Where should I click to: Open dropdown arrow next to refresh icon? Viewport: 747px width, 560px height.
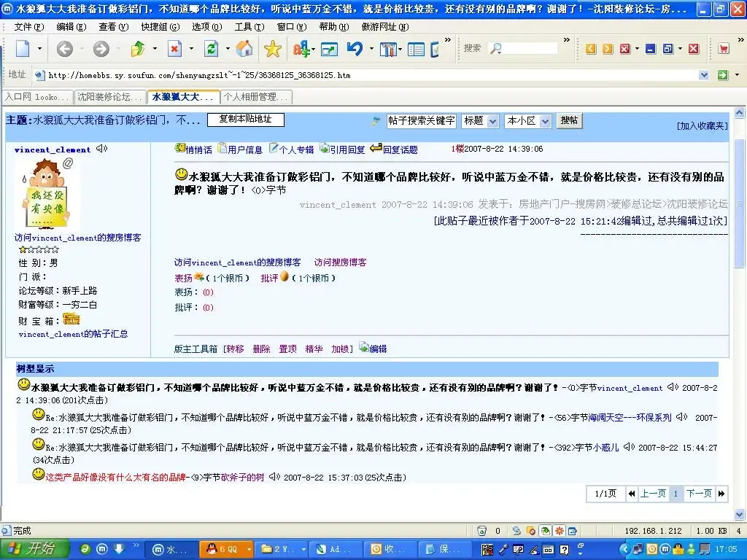click(228, 49)
